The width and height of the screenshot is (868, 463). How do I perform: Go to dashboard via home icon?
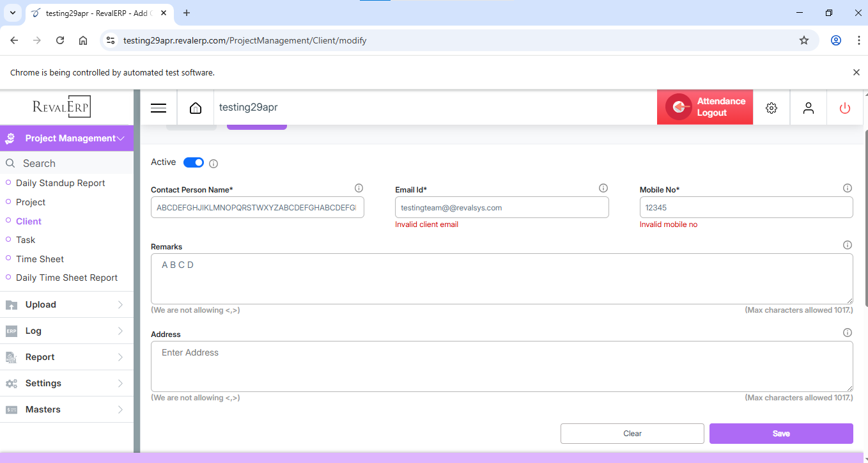pos(196,108)
